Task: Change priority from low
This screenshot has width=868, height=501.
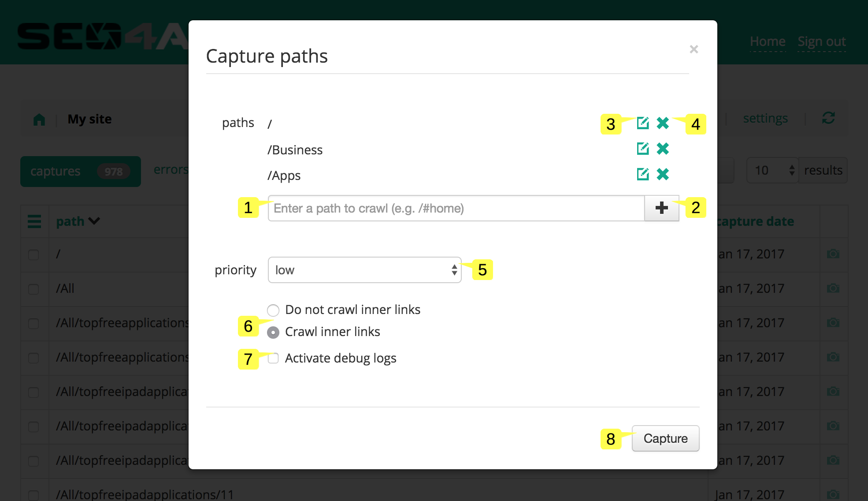Action: (x=364, y=269)
